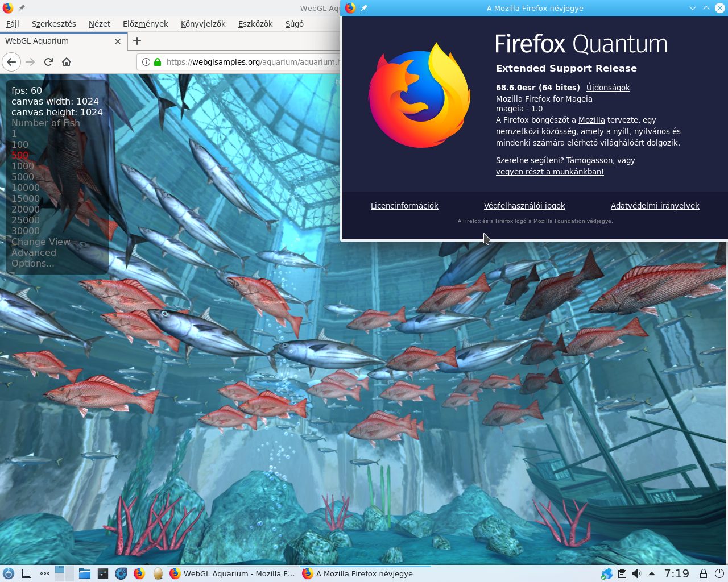Screen dimensions: 728x582
Task: Set number of fish to 100
Action: point(20,144)
